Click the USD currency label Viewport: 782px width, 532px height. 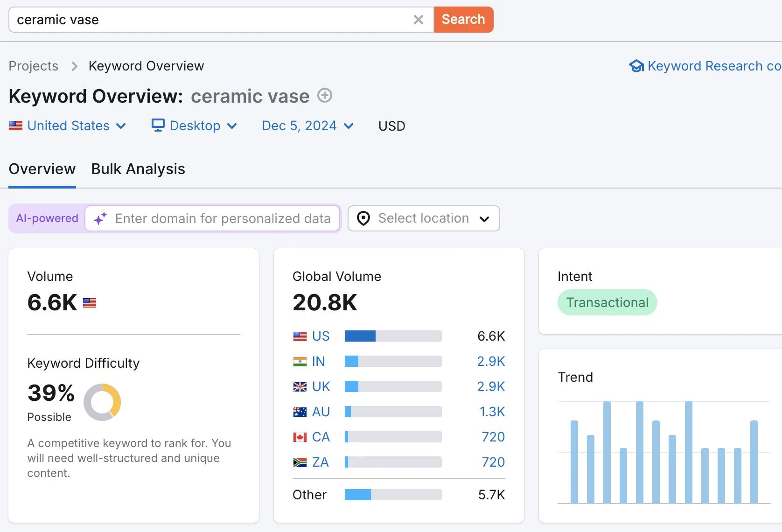(x=392, y=126)
